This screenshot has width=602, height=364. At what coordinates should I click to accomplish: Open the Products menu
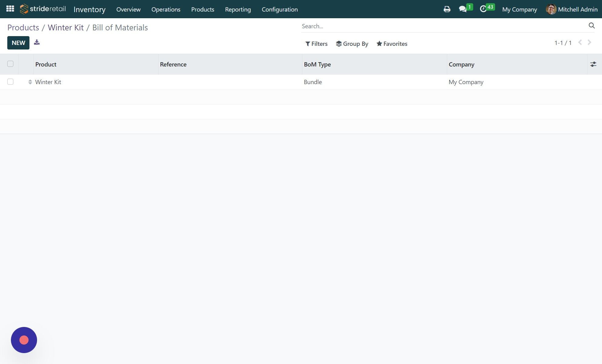(202, 9)
